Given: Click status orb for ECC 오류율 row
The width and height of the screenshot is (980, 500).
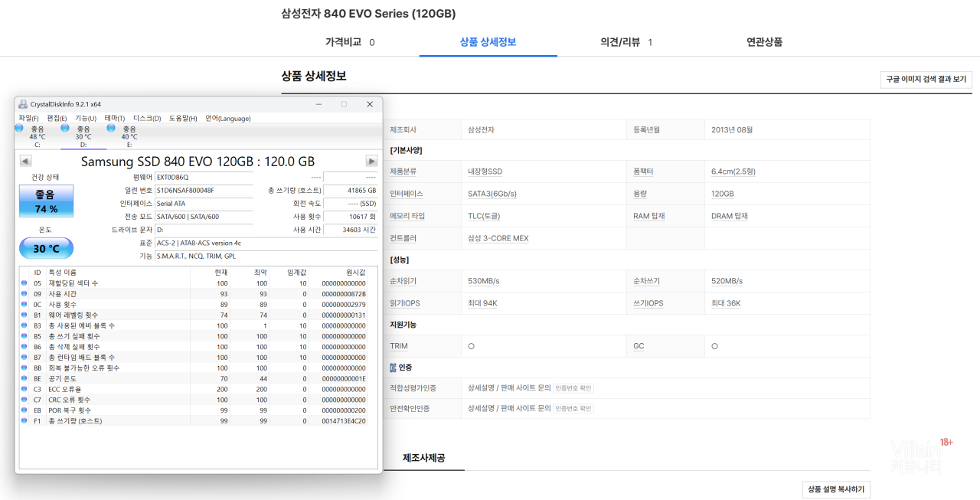Looking at the screenshot, I should pos(24,389).
